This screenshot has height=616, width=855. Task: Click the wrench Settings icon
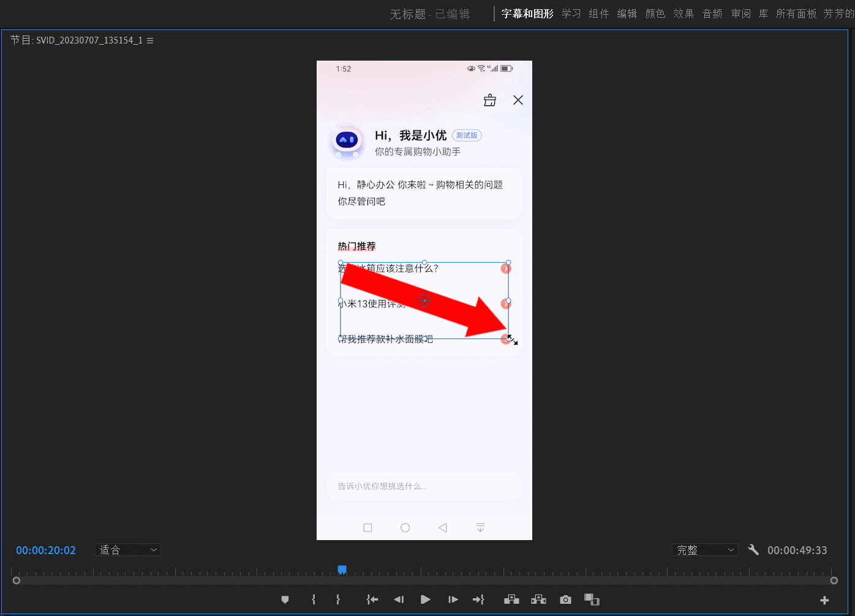(753, 550)
